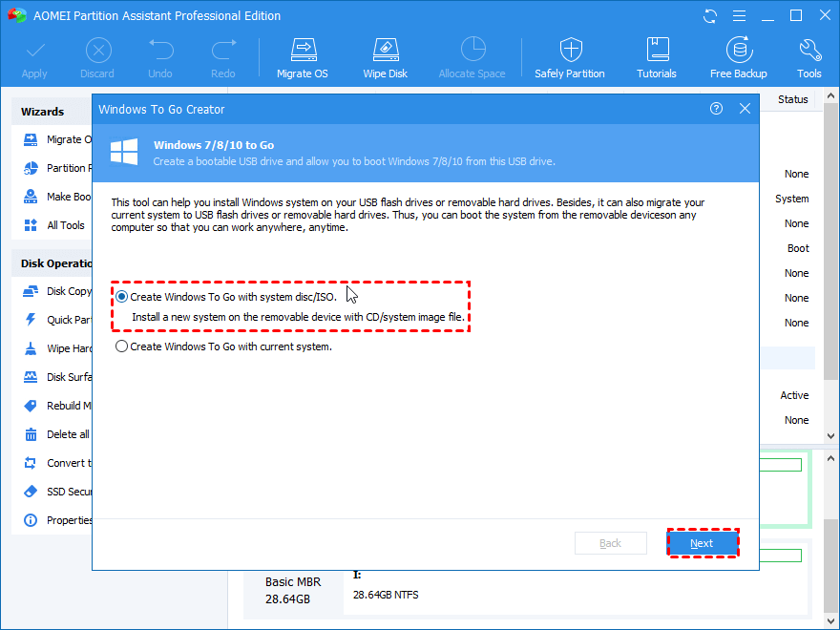Click the partition list scrollbar down arrow
The image size is (840, 630).
click(x=830, y=436)
